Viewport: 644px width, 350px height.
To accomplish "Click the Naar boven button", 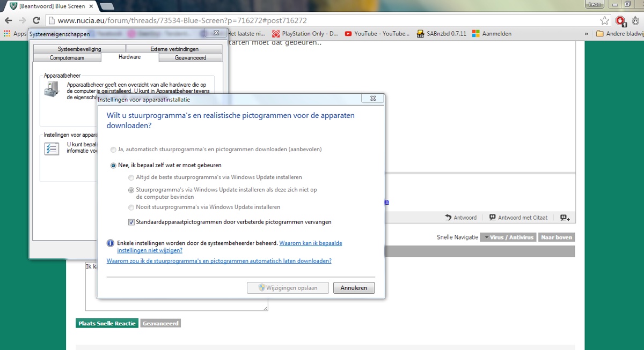I will coord(557,237).
